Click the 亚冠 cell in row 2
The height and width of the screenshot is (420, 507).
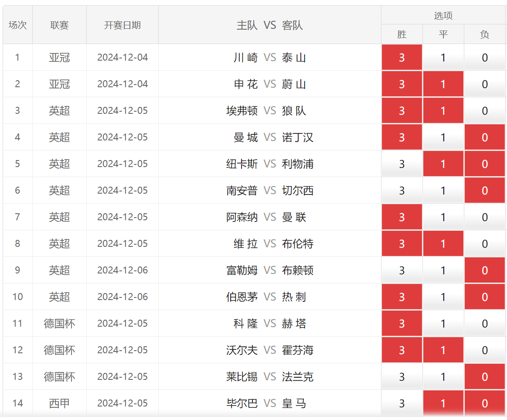[59, 84]
